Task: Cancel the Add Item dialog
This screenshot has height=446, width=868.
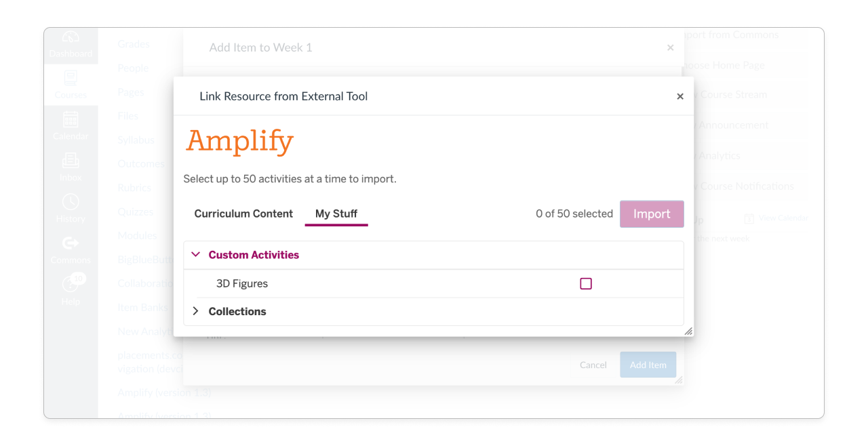Action: coord(593,365)
